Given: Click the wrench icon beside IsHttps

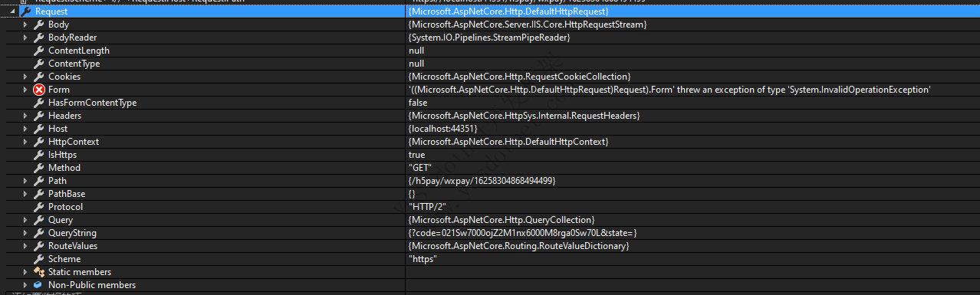Looking at the screenshot, I should coord(38,155).
